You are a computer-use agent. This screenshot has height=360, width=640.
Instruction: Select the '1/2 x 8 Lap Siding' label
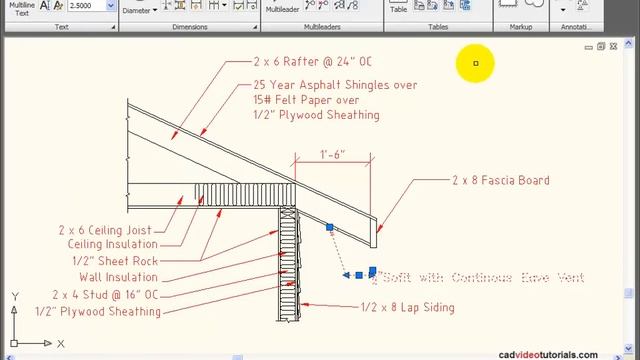[x=408, y=307]
